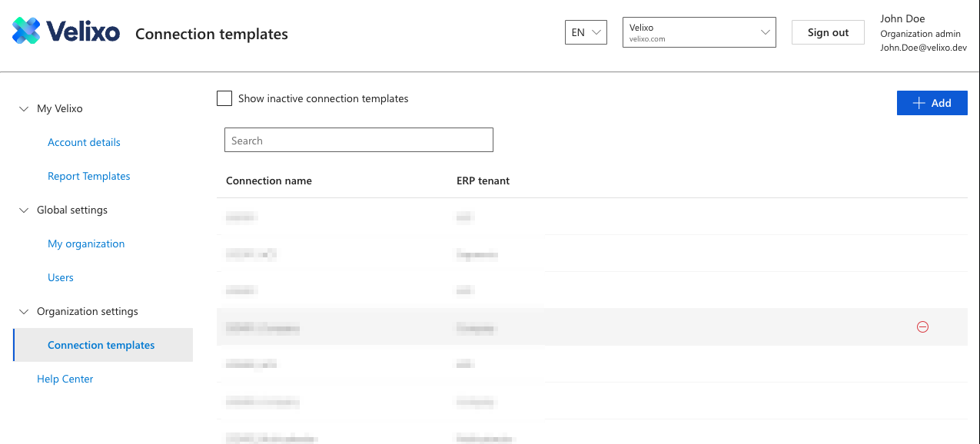
Task: Click the Sign out button
Action: tap(828, 32)
